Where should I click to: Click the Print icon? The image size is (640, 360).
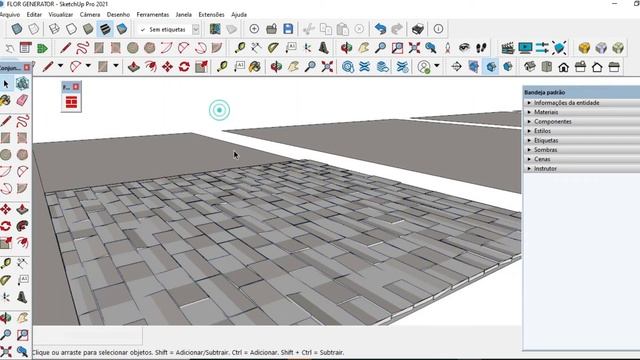[x=418, y=29]
